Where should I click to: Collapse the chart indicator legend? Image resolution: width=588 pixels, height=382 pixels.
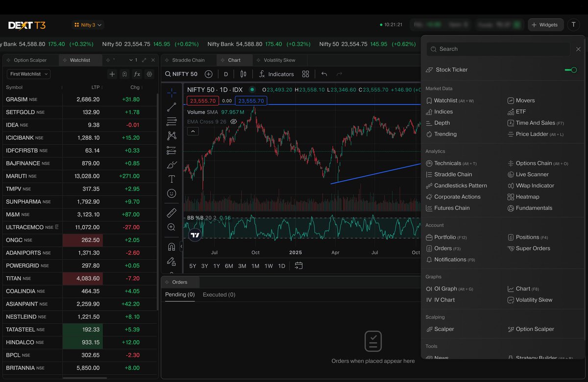coord(193,131)
